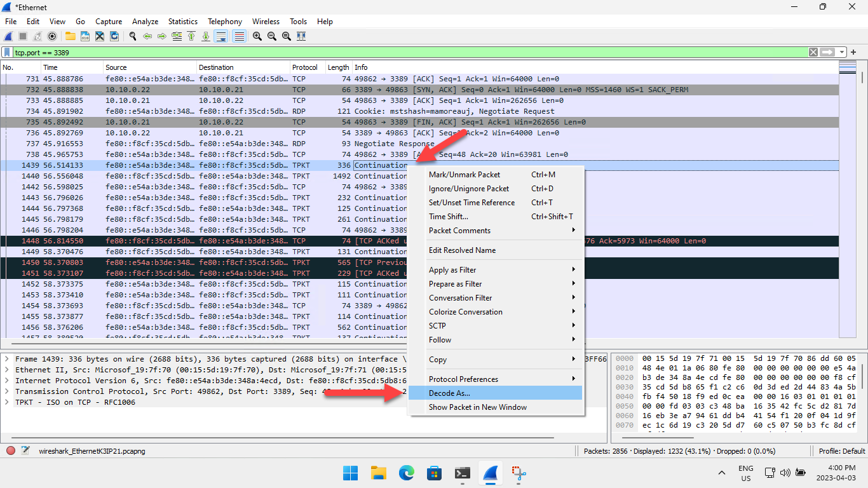Open Apply as Filter submenu
This screenshot has height=488, width=868.
click(x=496, y=270)
